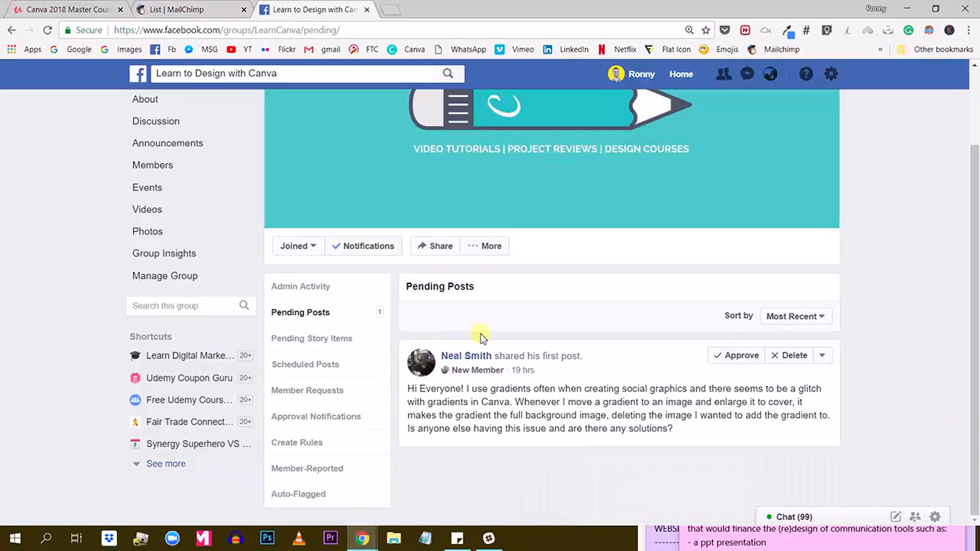Open the Most Recent sort dropdown

tap(795, 316)
